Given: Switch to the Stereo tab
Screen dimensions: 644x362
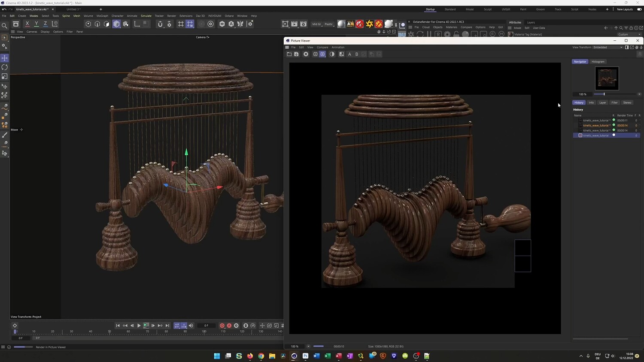Looking at the screenshot, I should coord(627,103).
